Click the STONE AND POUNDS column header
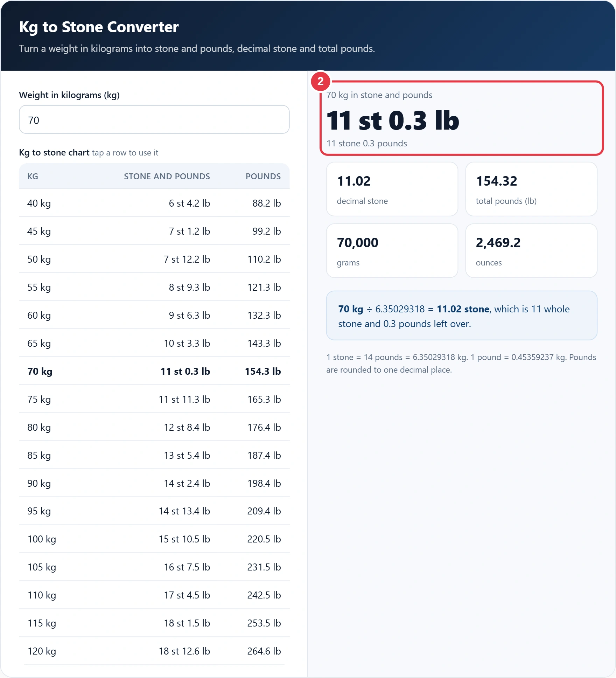616x678 pixels. pos(167,177)
